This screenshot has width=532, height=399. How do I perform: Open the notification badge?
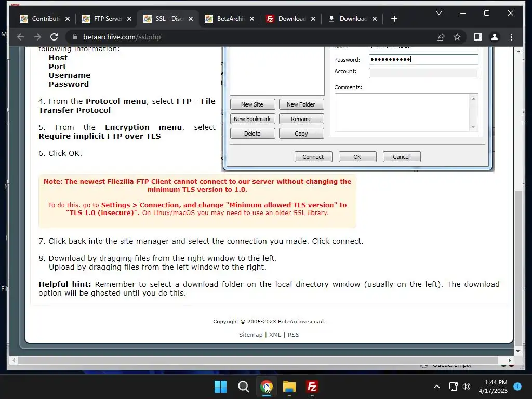[x=517, y=387]
